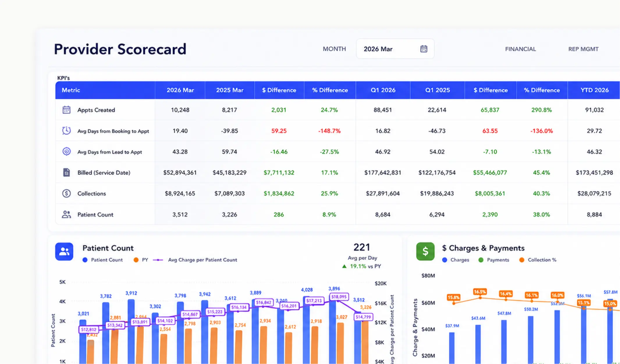This screenshot has width=620, height=364.
Task: Sort by the YTD 2026 column header
Action: [594, 90]
